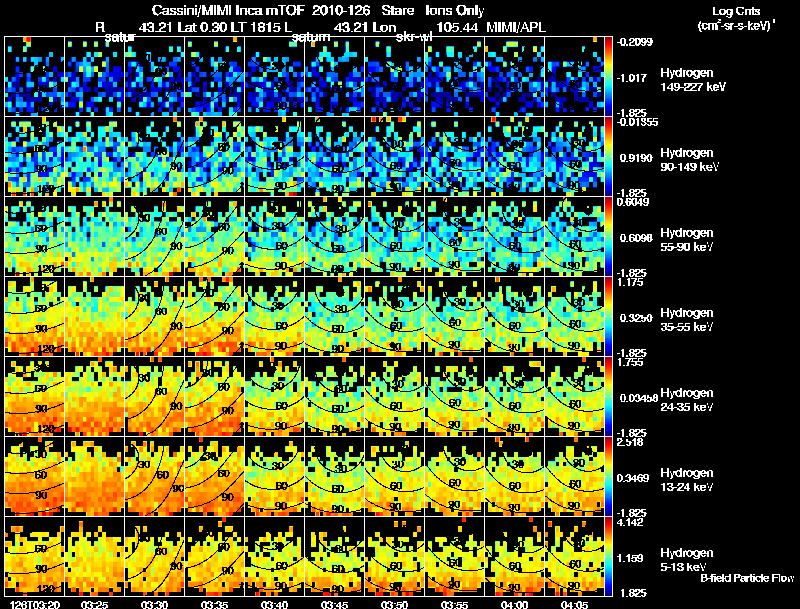Viewport: 800px width, 609px height.
Task: Click the -1.017 color scale value
Action: [x=632, y=78]
